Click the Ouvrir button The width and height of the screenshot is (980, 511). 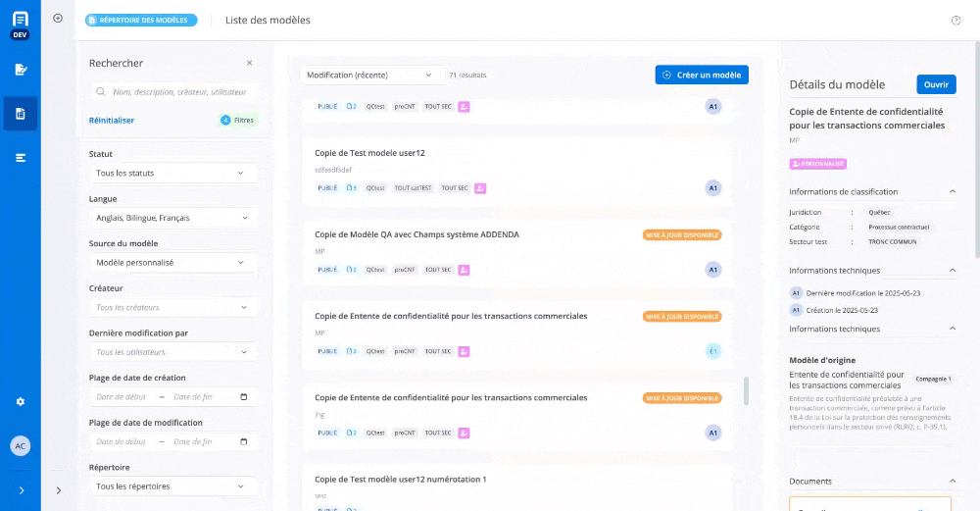pyautogui.click(x=936, y=84)
